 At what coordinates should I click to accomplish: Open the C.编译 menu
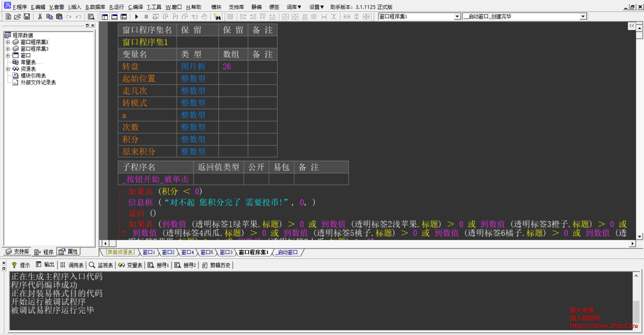pos(136,7)
